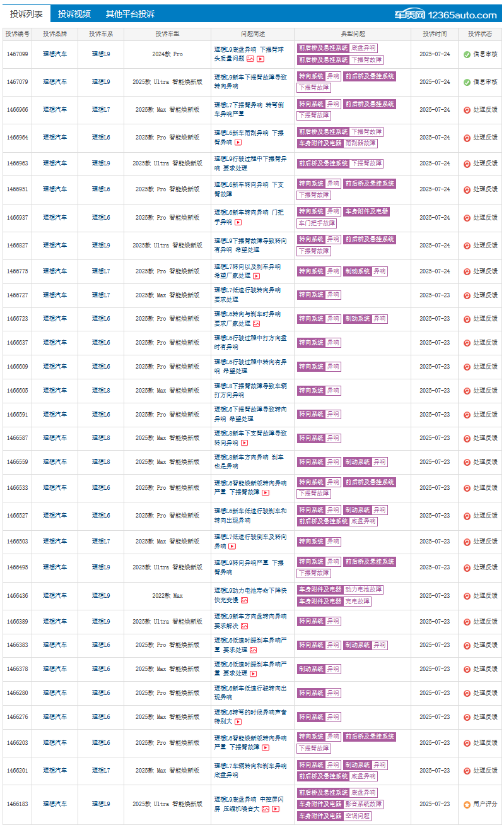Open the 12365auto.com site logo
This screenshot has width=504, height=825.
point(445,14)
